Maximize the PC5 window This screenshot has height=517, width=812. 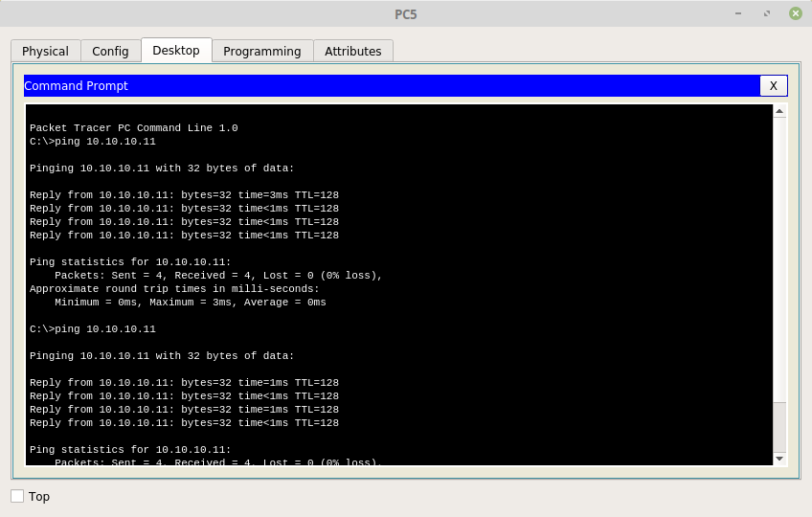click(767, 13)
